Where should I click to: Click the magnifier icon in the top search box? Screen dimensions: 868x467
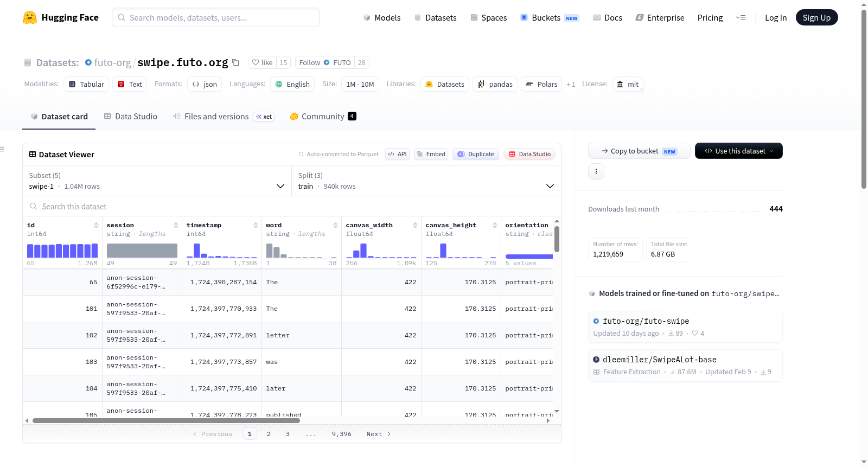[122, 17]
